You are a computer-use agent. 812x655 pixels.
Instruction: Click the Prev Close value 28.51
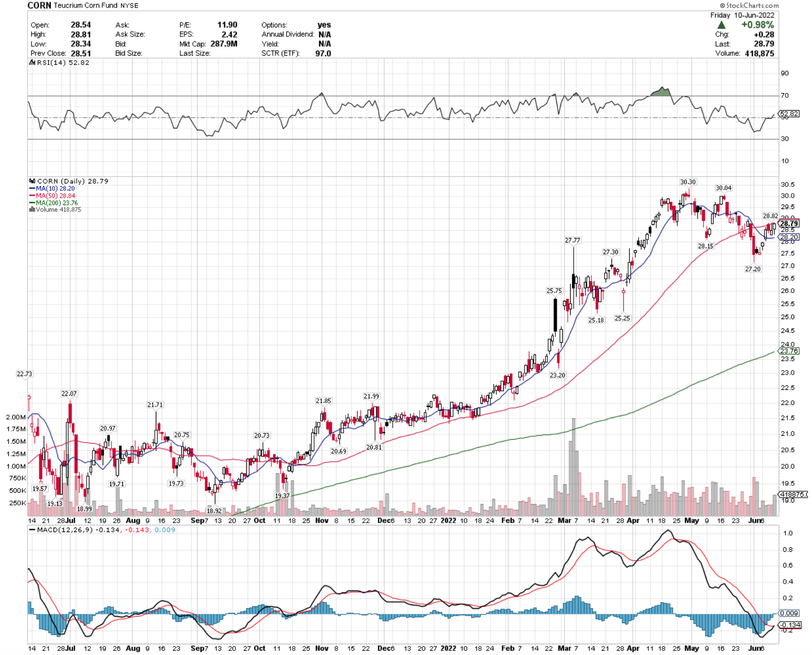tap(81, 53)
